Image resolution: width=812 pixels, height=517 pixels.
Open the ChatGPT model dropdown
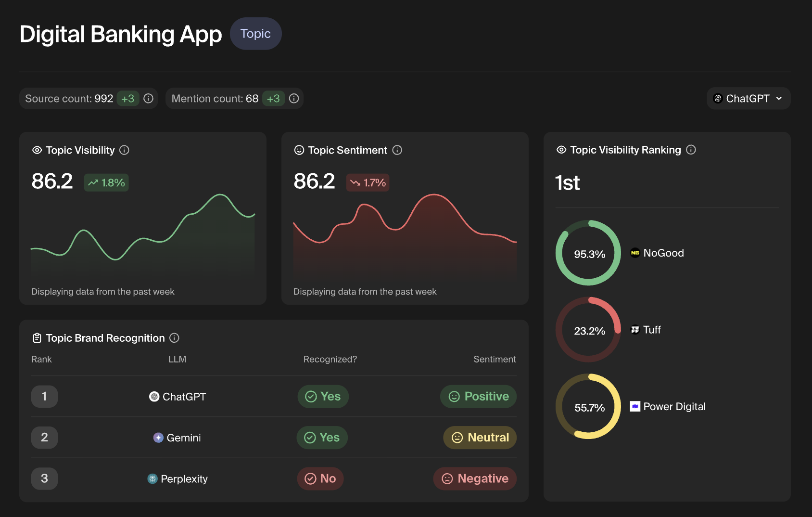748,98
